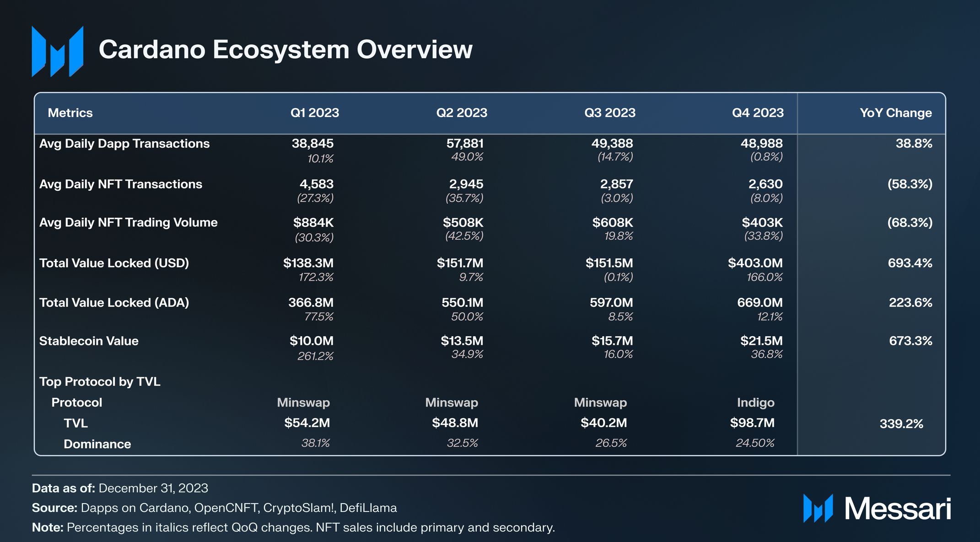980x542 pixels.
Task: Click the Stablecoin Value row label
Action: (x=89, y=341)
